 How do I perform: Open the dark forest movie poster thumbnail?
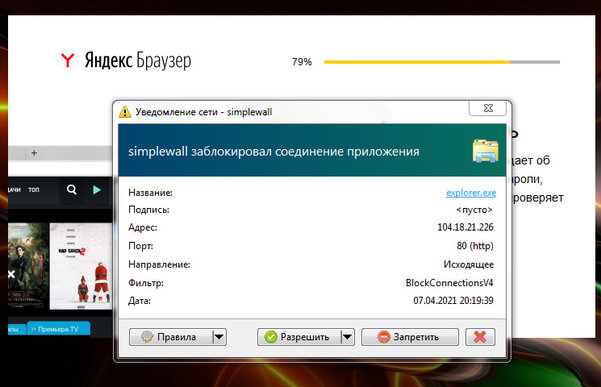[x=28, y=266]
